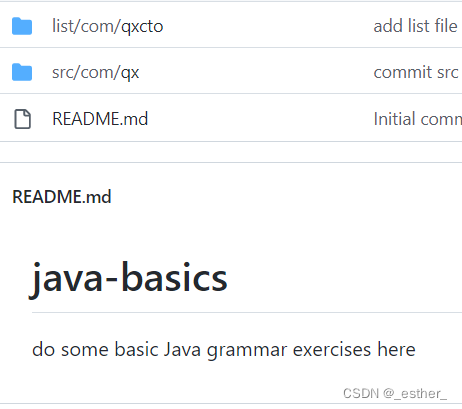Image resolution: width=462 pixels, height=409 pixels.
Task: Click the CSDN @_esther_ watermark
Action: (395, 394)
